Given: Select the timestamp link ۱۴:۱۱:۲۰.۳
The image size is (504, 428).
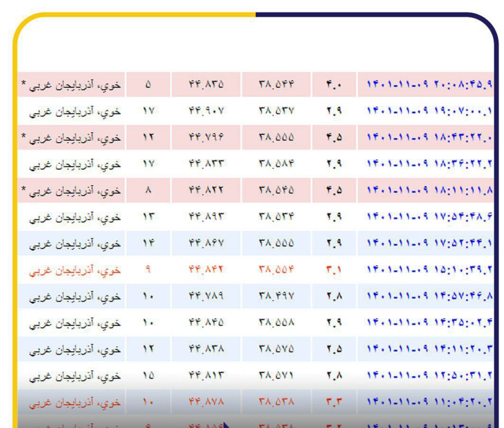Looking at the screenshot, I should click(430, 349).
